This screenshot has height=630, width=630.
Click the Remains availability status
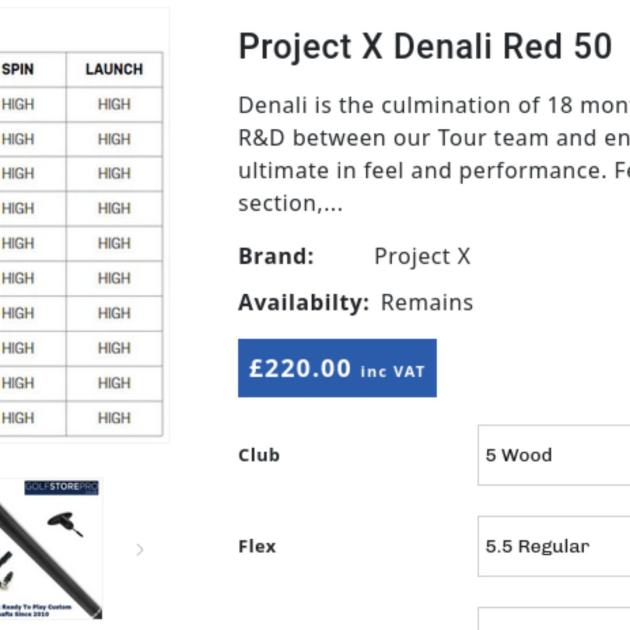point(426,302)
